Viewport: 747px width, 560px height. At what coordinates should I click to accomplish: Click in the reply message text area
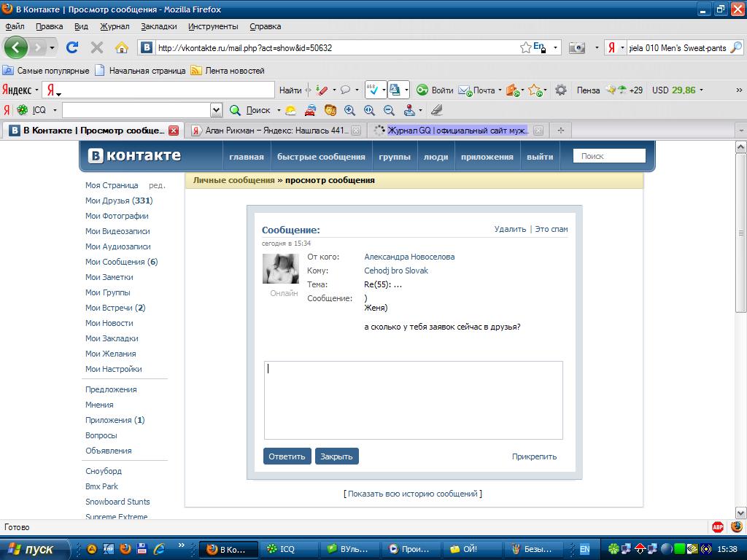click(x=414, y=400)
